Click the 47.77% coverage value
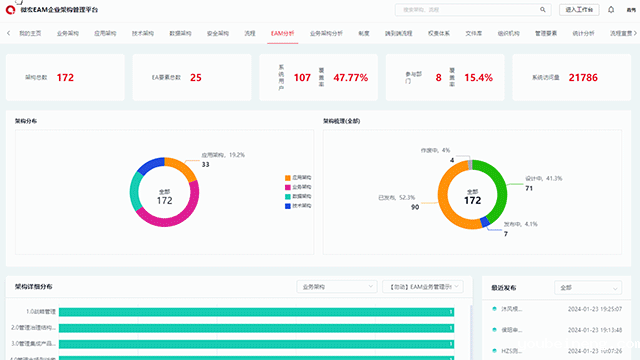 pyautogui.click(x=351, y=78)
